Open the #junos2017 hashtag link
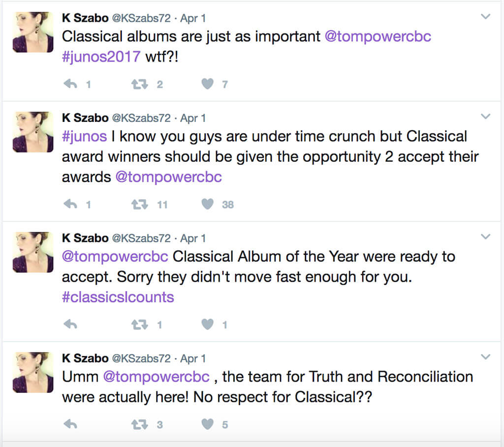 pos(101,57)
